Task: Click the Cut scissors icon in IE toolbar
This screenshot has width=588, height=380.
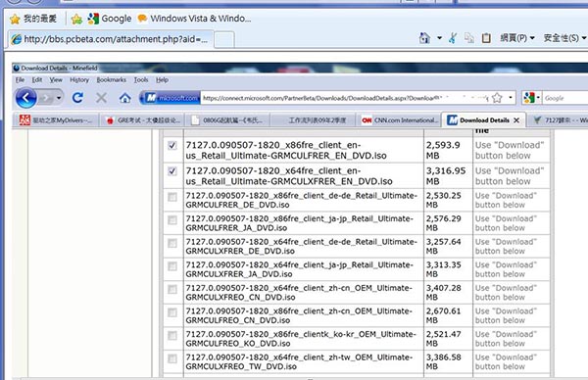Action: pyautogui.click(x=453, y=38)
